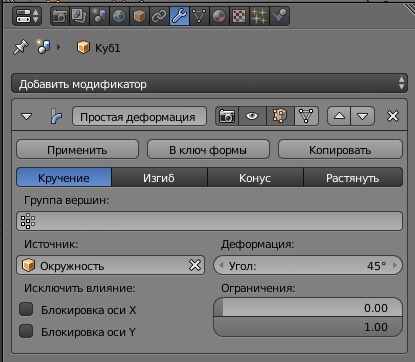Open the Material properties tab
Screen dimensions: 415x362
tap(219, 16)
